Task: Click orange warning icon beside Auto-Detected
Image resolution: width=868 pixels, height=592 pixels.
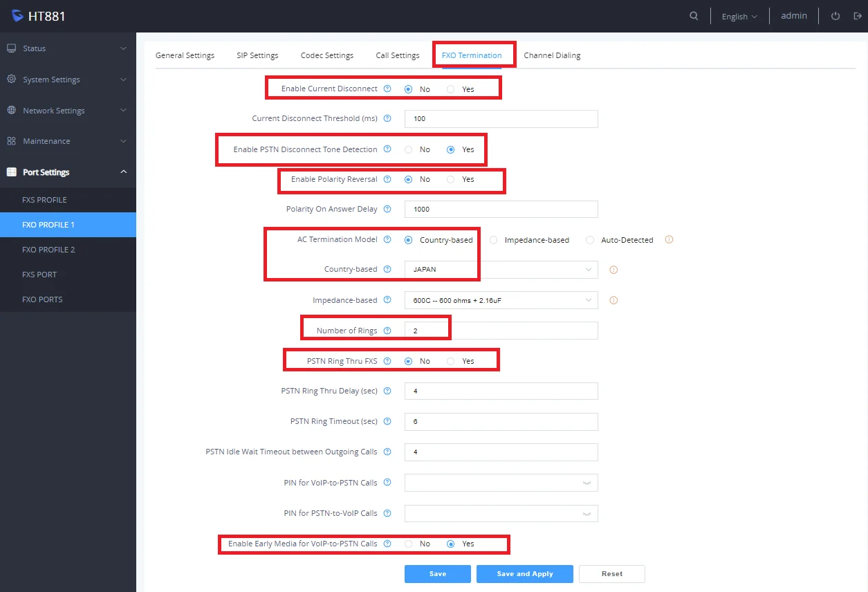Action: coord(669,239)
